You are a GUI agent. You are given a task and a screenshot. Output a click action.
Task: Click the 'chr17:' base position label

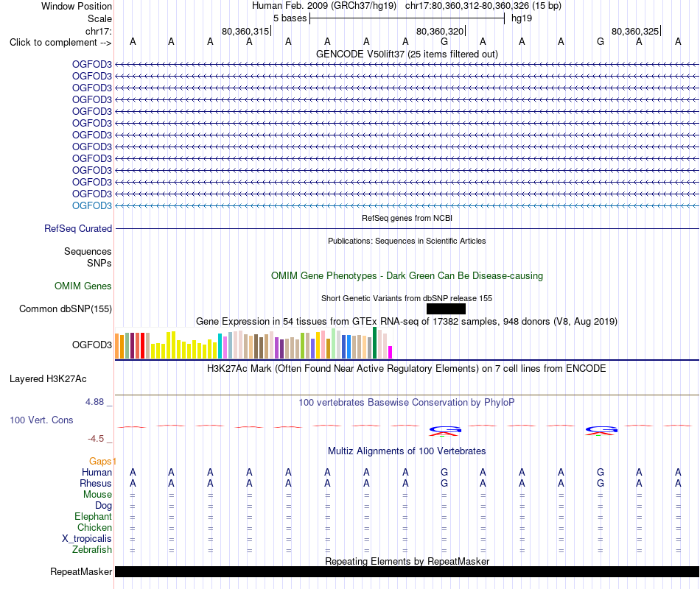pyautogui.click(x=99, y=31)
